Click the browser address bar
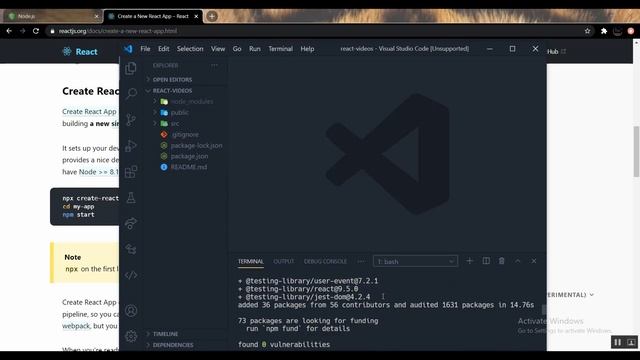640x360 pixels. tap(314, 31)
